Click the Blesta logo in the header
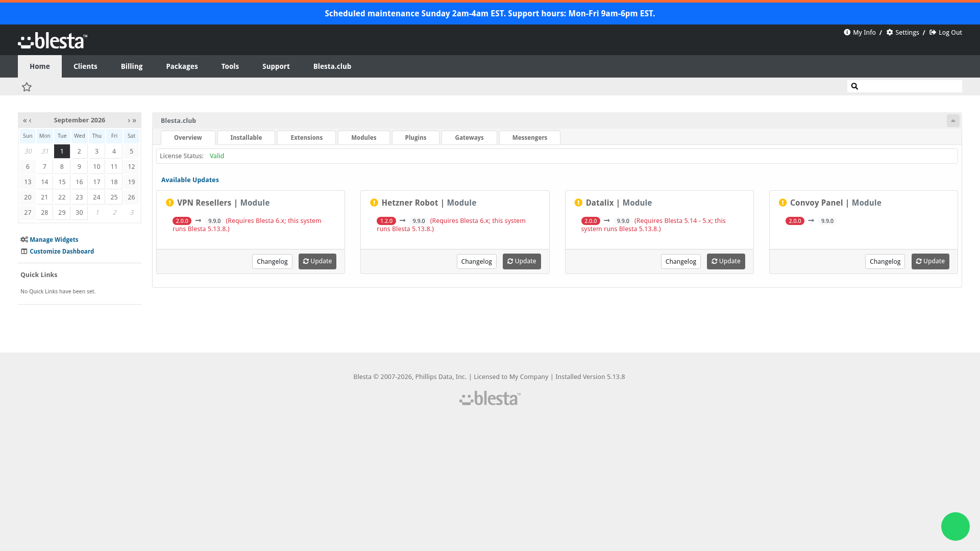980x551 pixels. pyautogui.click(x=53, y=40)
